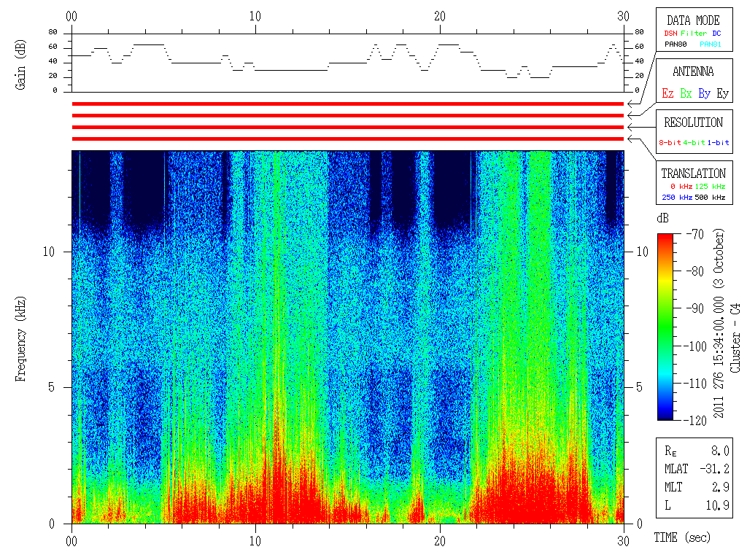The height and width of the screenshot is (560, 747).
Task: Select the blue 250 kHz translation label
Action: click(677, 197)
